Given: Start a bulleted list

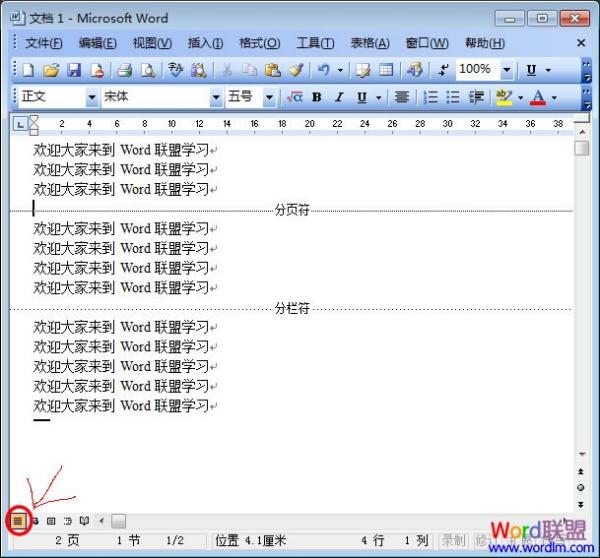Looking at the screenshot, I should [x=453, y=97].
